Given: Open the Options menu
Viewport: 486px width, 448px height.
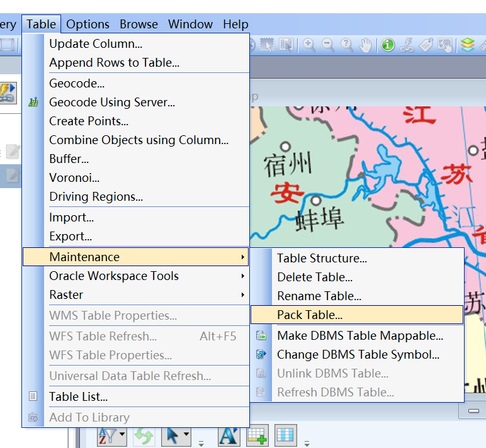Looking at the screenshot, I should pyautogui.click(x=88, y=24).
